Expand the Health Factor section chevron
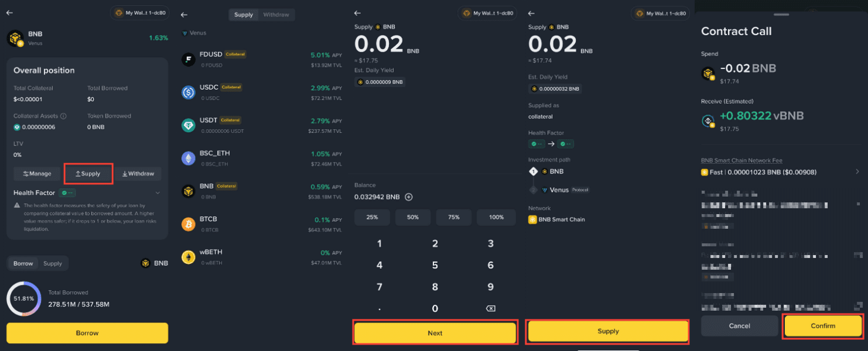This screenshot has height=351, width=868. tap(158, 192)
